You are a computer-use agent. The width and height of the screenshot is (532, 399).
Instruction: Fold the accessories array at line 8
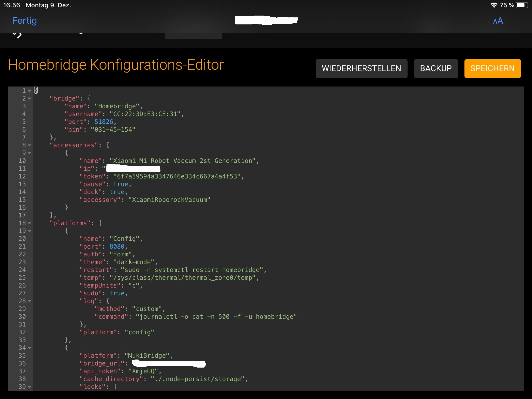click(29, 145)
